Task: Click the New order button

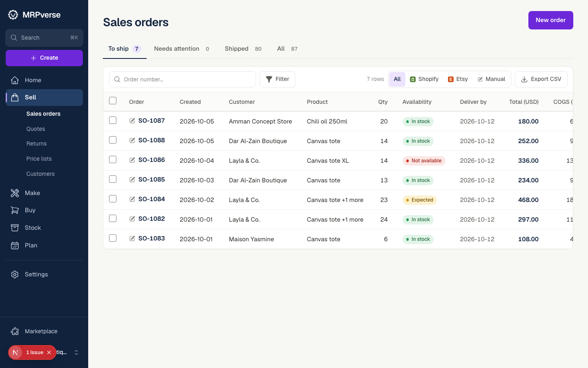Action: 550,20
